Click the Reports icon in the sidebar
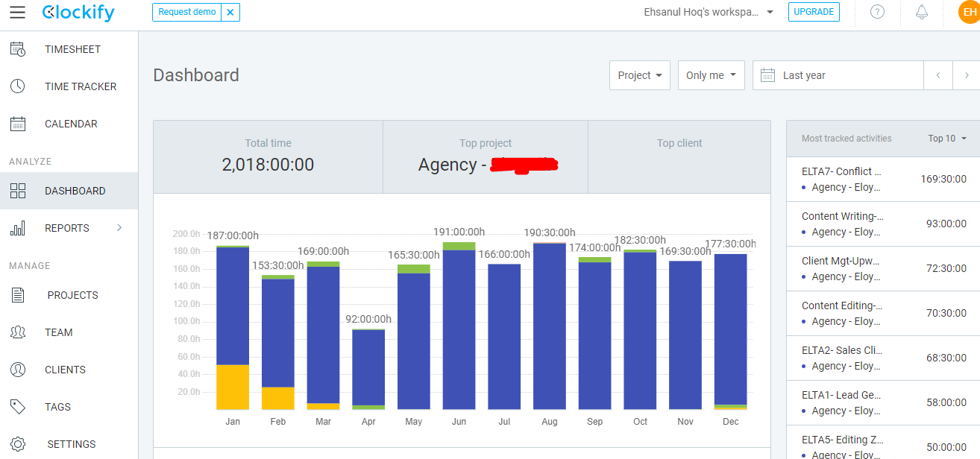980x459 pixels. 17,227
